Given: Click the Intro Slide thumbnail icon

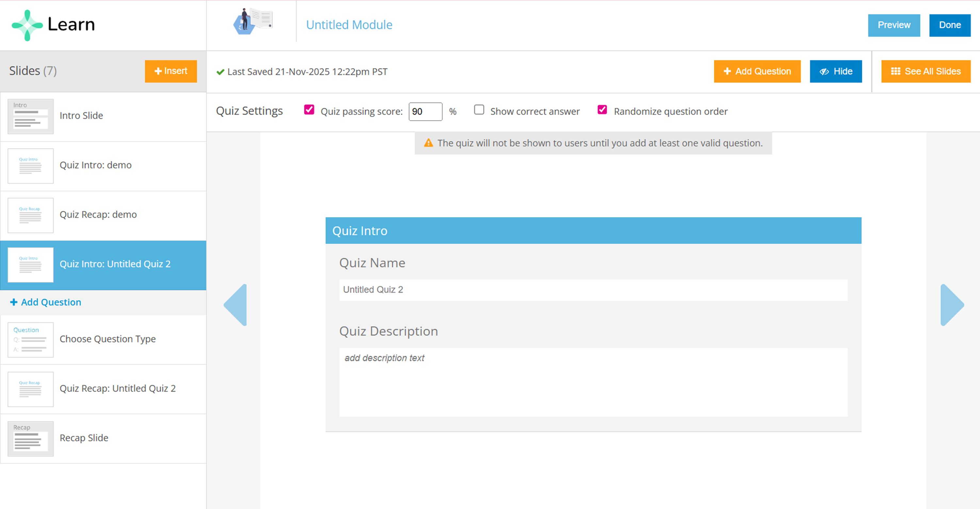Looking at the screenshot, I should 30,116.
